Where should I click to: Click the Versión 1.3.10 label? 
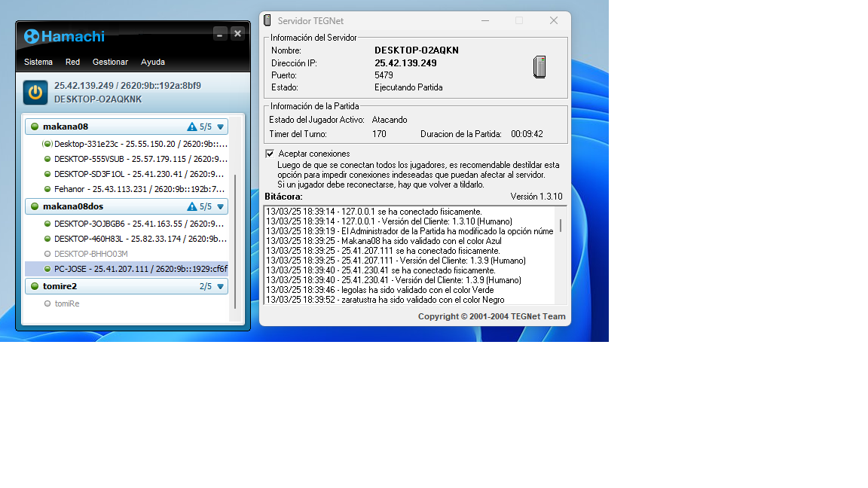[536, 197]
